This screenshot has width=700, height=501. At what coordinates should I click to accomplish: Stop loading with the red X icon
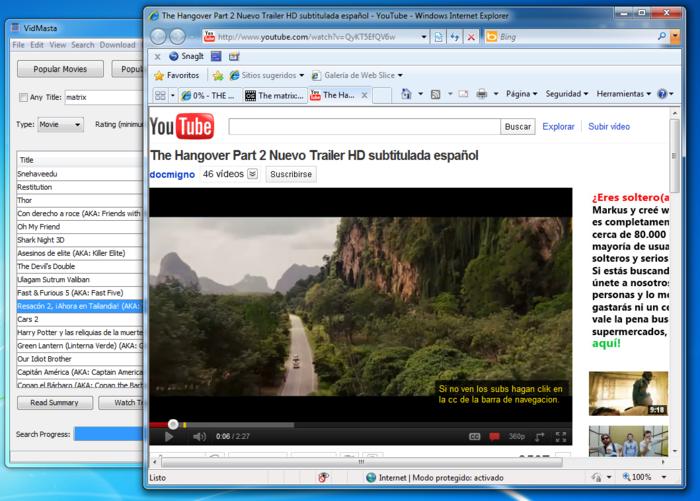pyautogui.click(x=471, y=37)
